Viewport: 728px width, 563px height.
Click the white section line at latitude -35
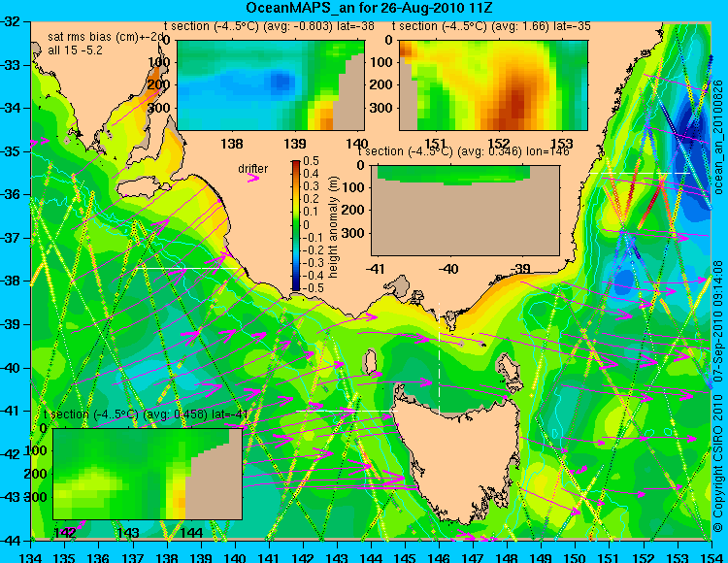[x=640, y=173]
